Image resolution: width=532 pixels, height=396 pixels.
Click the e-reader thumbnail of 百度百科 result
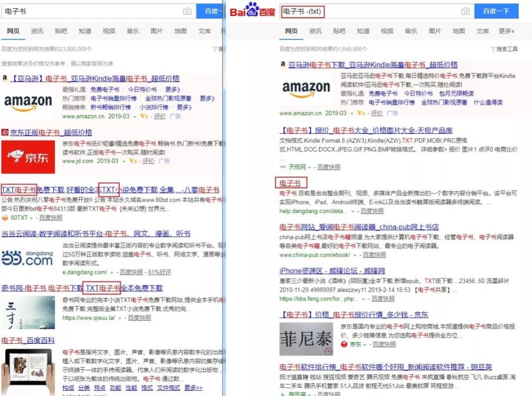[x=28, y=371]
